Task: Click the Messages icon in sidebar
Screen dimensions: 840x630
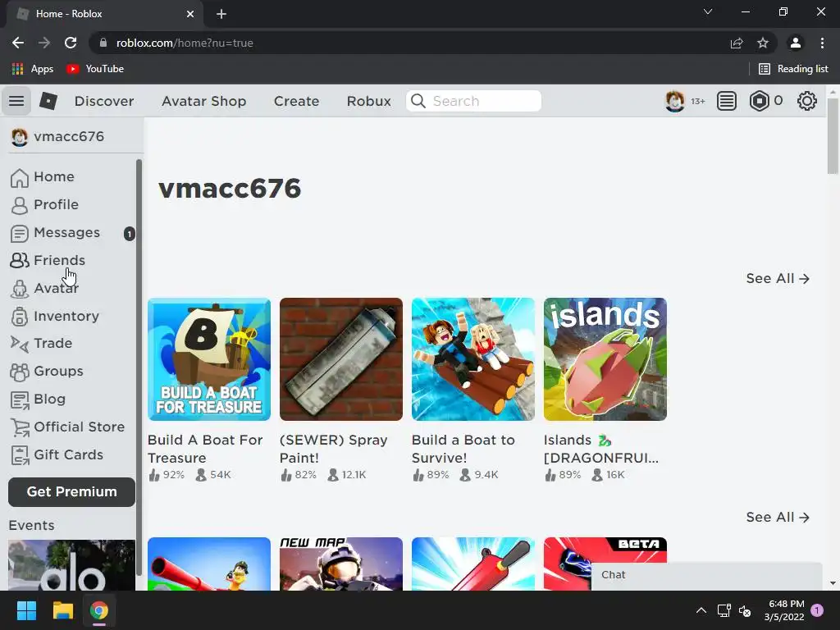Action: click(x=20, y=233)
